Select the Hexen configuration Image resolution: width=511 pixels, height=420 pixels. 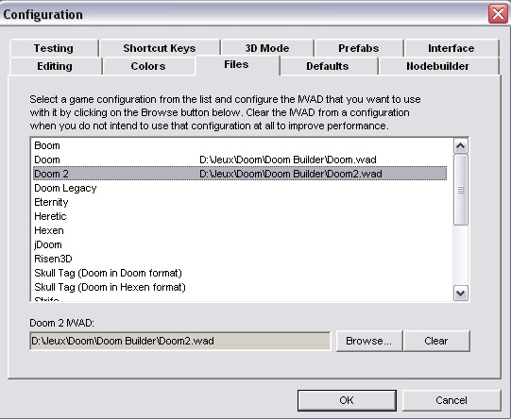point(240,230)
